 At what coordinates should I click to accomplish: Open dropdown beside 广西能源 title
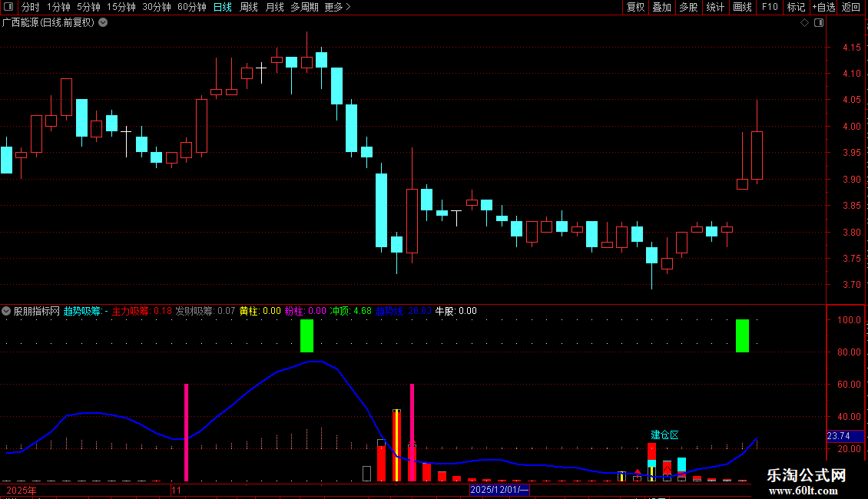click(103, 23)
